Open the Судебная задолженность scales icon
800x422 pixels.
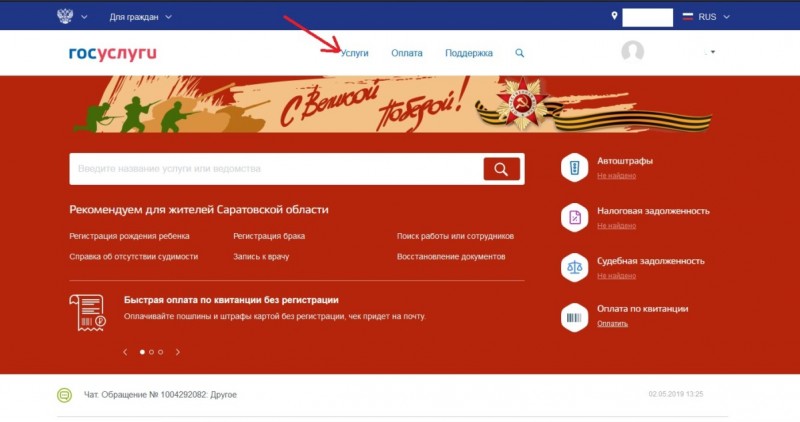(574, 267)
